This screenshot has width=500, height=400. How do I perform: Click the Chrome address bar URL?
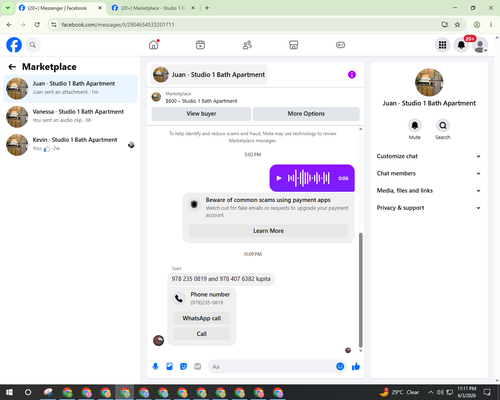click(x=118, y=25)
